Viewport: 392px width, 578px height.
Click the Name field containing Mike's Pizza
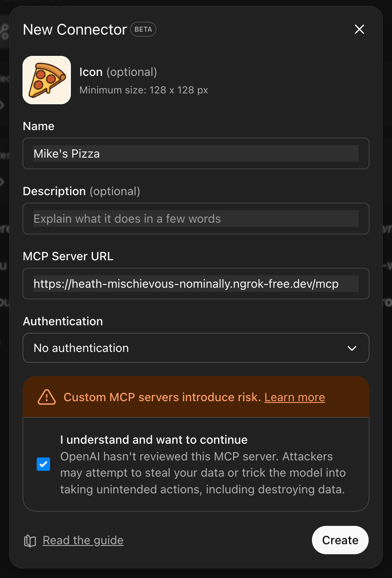click(196, 153)
